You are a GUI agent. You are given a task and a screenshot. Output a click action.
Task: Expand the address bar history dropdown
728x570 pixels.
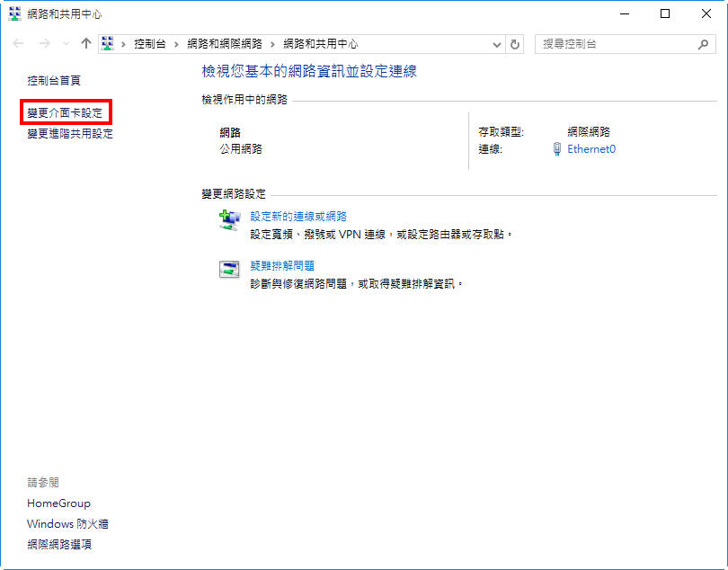pos(497,44)
